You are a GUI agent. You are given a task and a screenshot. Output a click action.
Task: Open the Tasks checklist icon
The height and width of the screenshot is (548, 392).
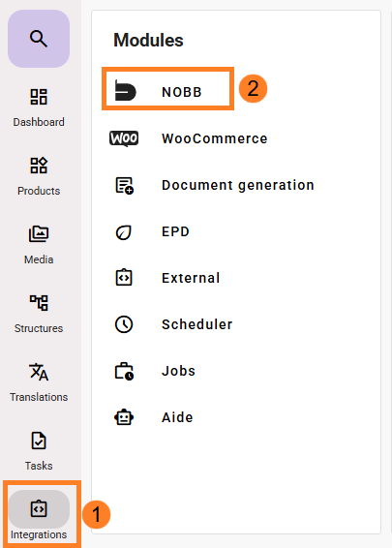coord(39,441)
